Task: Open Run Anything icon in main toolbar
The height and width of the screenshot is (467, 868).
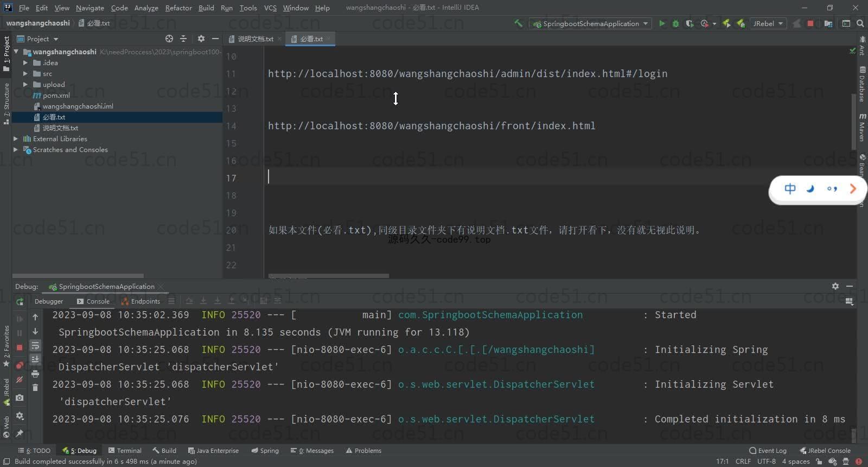Action: (846, 23)
